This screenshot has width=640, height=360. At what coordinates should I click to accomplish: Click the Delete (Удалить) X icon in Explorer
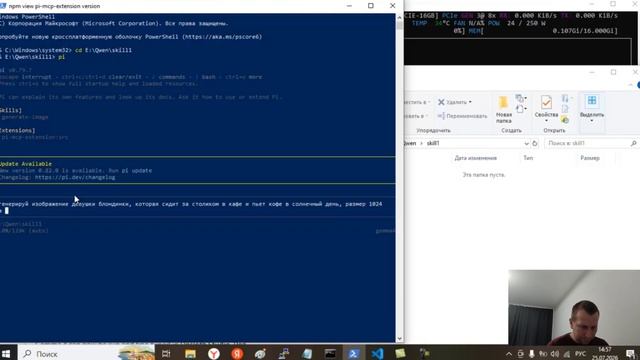click(x=441, y=102)
